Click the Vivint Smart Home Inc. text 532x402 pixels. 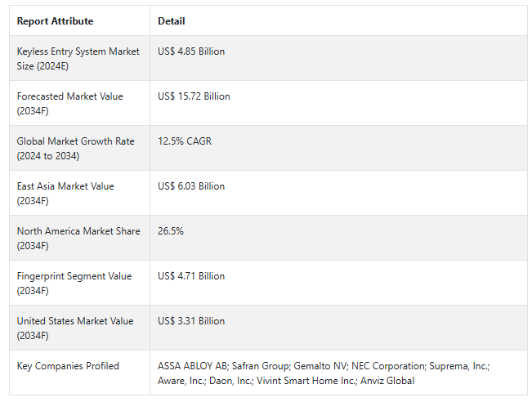[306, 381]
